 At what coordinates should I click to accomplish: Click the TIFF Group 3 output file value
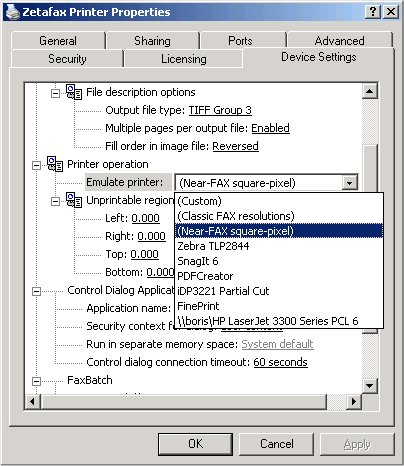(220, 110)
